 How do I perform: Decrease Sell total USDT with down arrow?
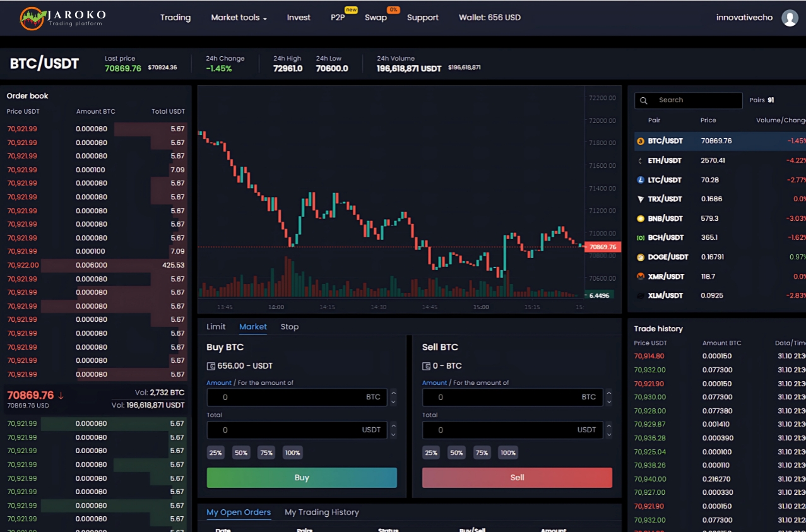pyautogui.click(x=609, y=434)
